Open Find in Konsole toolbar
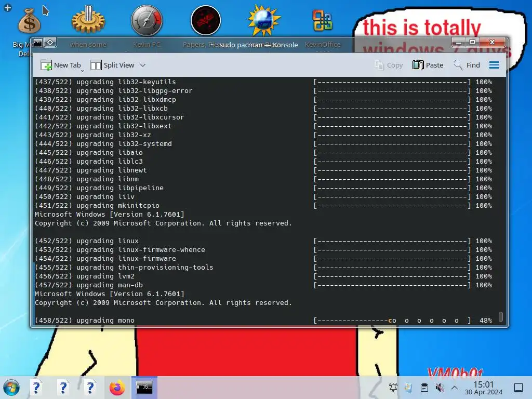 467,65
